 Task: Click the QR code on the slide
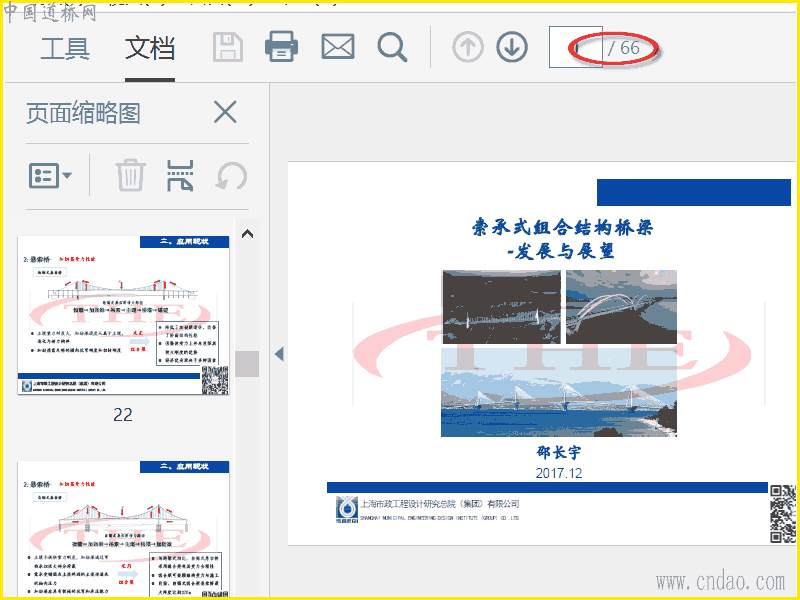click(x=783, y=514)
